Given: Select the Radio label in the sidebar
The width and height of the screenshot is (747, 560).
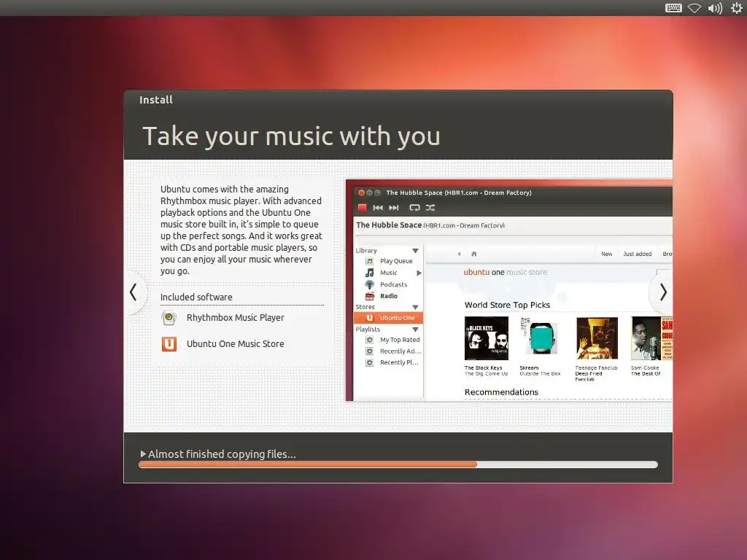Looking at the screenshot, I should point(389,296).
